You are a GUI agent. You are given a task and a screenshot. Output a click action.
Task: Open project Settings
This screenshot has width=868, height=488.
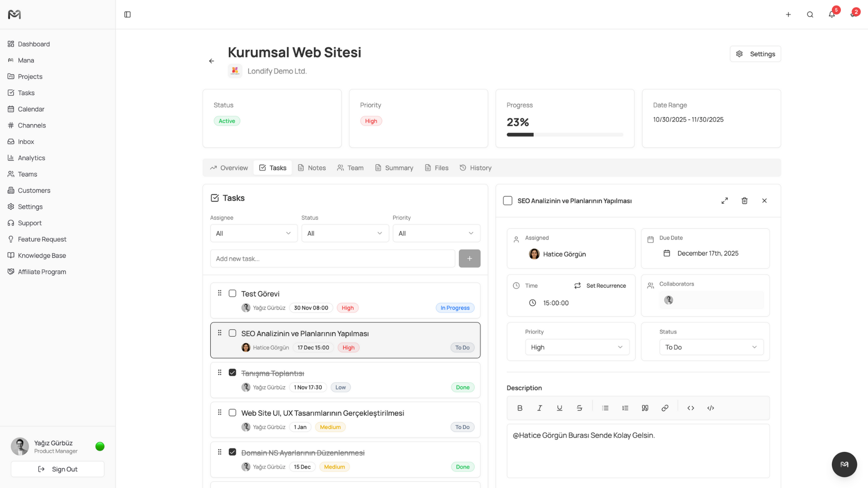coord(755,54)
